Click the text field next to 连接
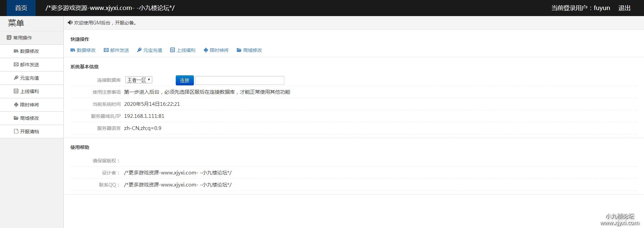The image size is (644, 228). pyautogui.click(x=239, y=80)
